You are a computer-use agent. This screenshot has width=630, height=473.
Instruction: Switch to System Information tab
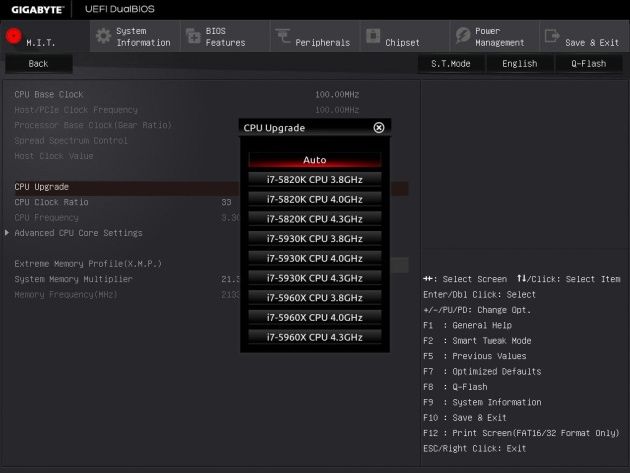click(x=135, y=36)
